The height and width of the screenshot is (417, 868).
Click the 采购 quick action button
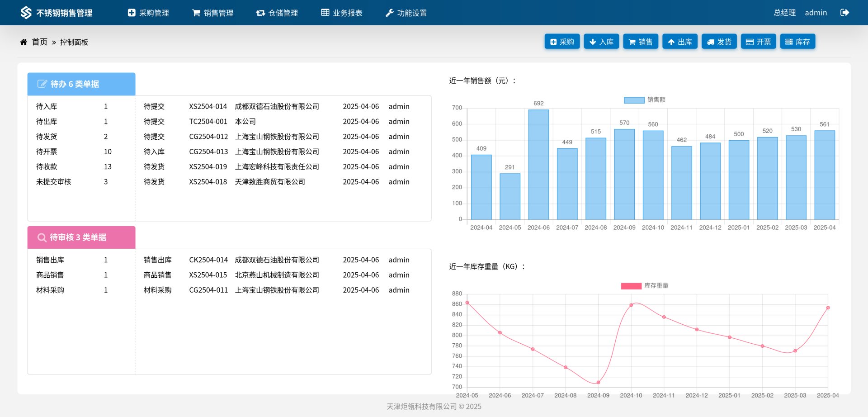coord(562,42)
